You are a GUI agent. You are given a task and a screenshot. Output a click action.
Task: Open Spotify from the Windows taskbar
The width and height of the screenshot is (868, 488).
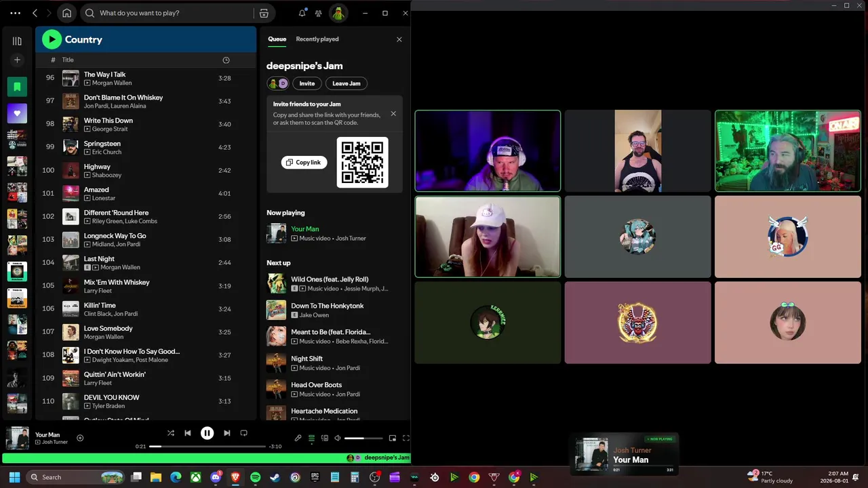tap(256, 477)
